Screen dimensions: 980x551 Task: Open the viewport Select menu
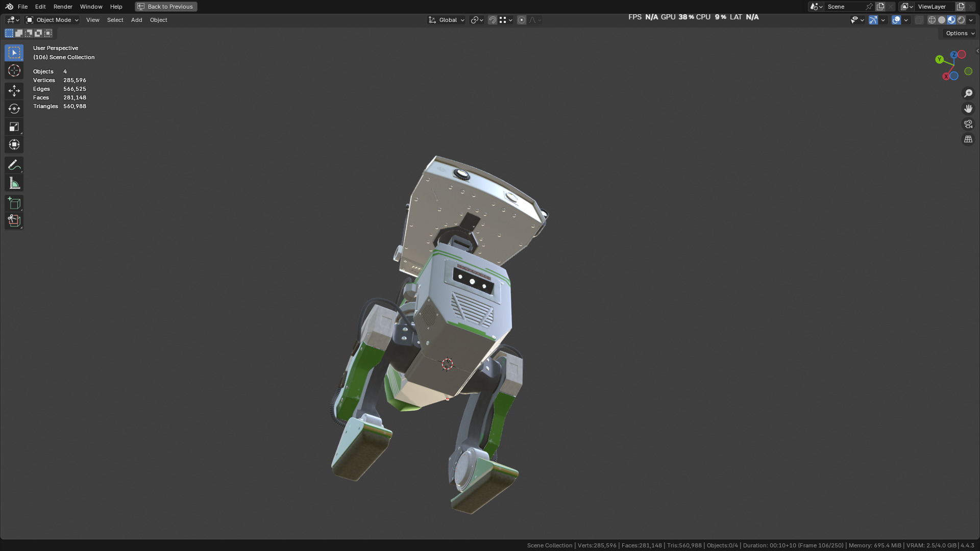coord(115,20)
